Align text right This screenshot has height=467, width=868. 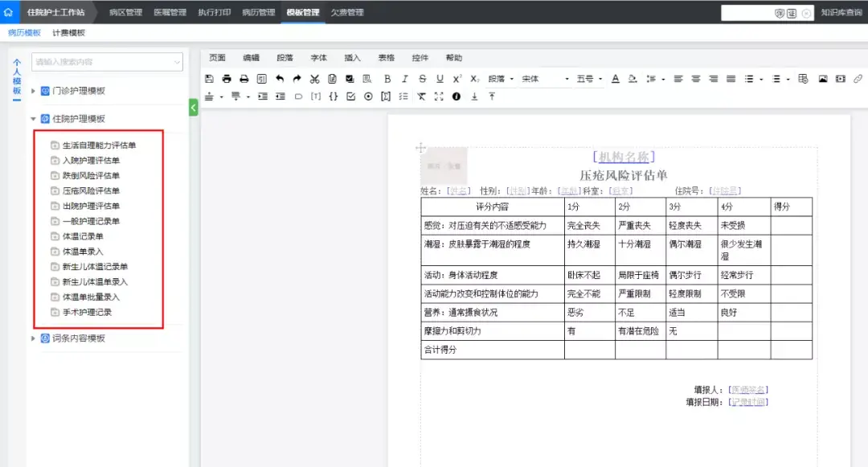pos(714,79)
